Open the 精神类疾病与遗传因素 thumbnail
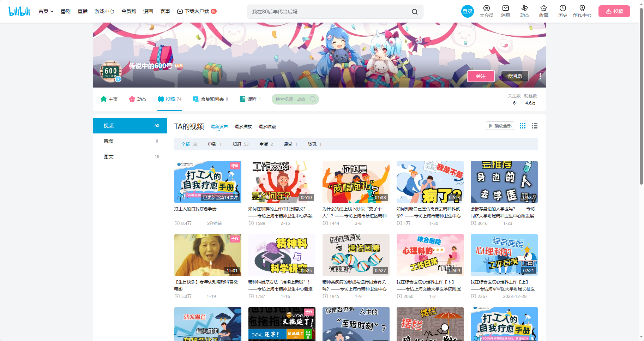 [356, 255]
